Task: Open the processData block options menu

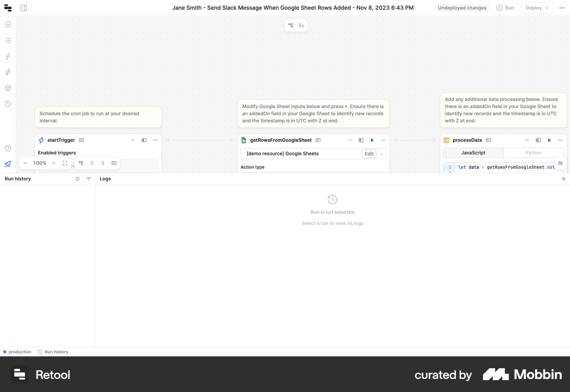Action: point(560,140)
